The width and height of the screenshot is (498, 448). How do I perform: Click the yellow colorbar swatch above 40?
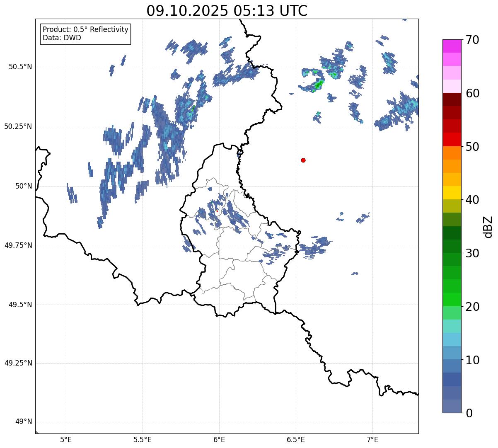click(452, 193)
